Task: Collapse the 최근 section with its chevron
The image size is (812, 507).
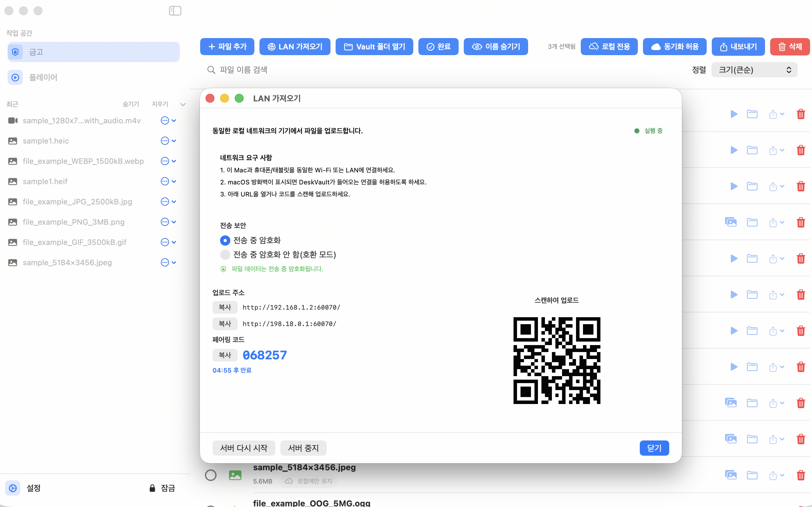Action: tap(183, 104)
